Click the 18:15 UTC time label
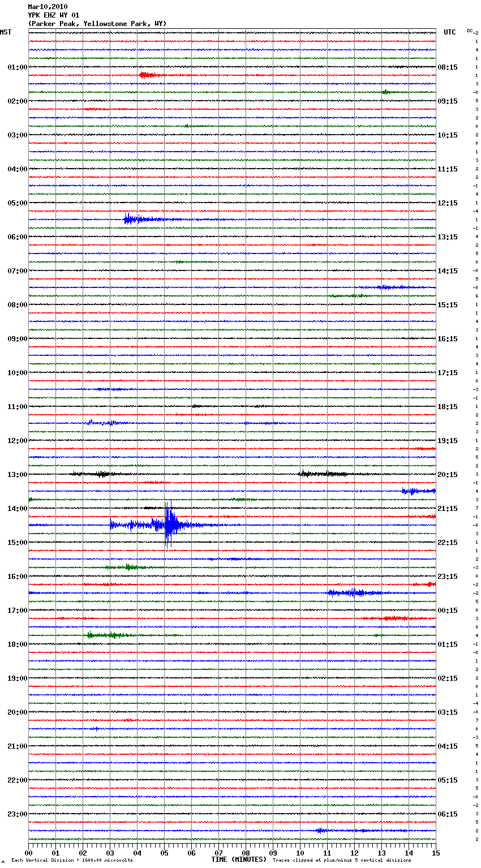 coord(448,407)
